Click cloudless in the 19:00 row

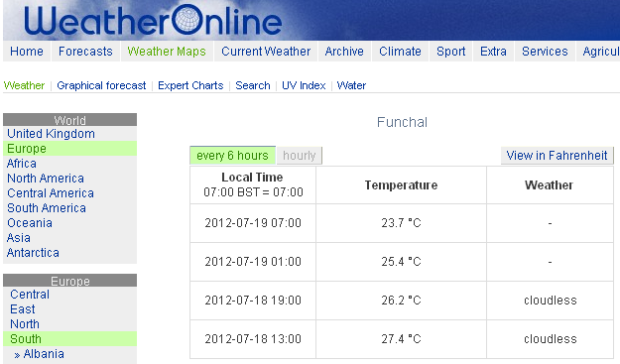[x=550, y=301]
